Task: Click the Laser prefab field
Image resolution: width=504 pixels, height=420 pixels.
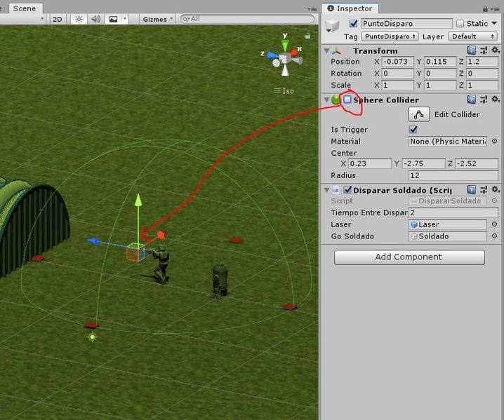Action: pyautogui.click(x=448, y=224)
